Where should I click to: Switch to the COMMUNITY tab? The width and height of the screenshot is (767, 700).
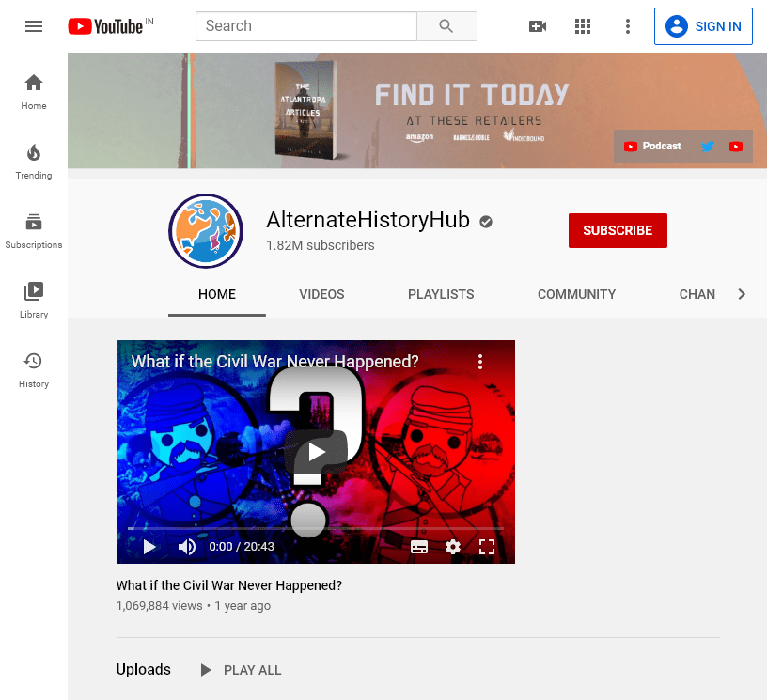point(577,294)
